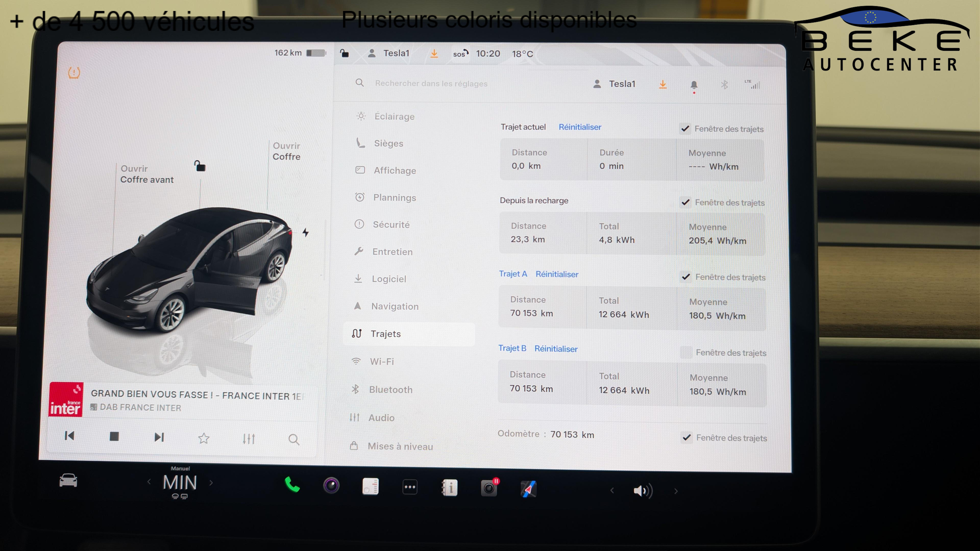Screen dimensions: 980x551
Task: Add France Inter to favorites star
Action: pos(204,439)
